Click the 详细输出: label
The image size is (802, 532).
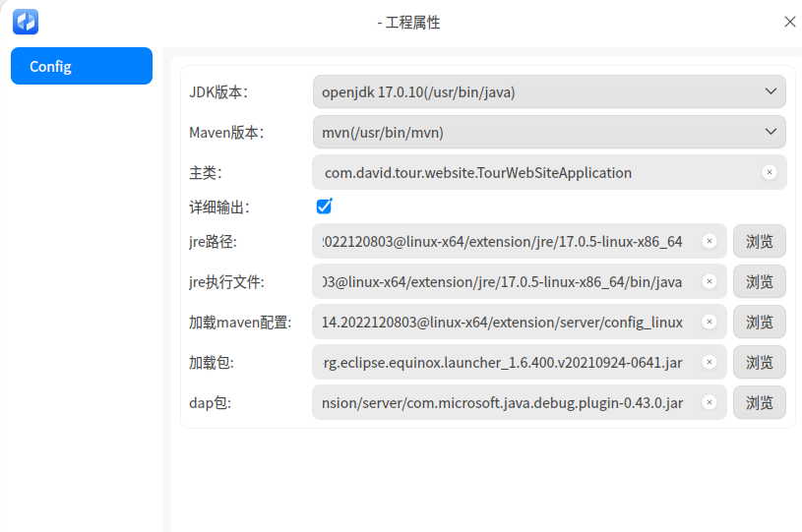pos(219,207)
